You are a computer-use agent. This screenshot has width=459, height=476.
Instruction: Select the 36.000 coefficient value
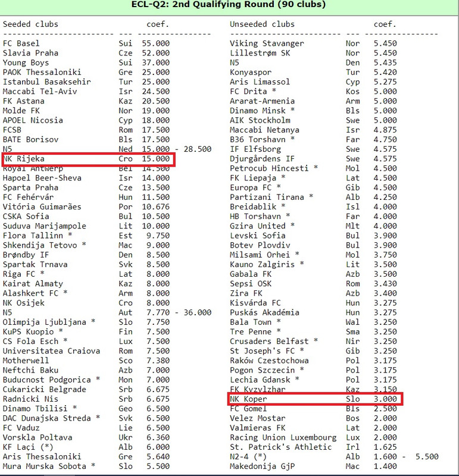[x=198, y=313]
